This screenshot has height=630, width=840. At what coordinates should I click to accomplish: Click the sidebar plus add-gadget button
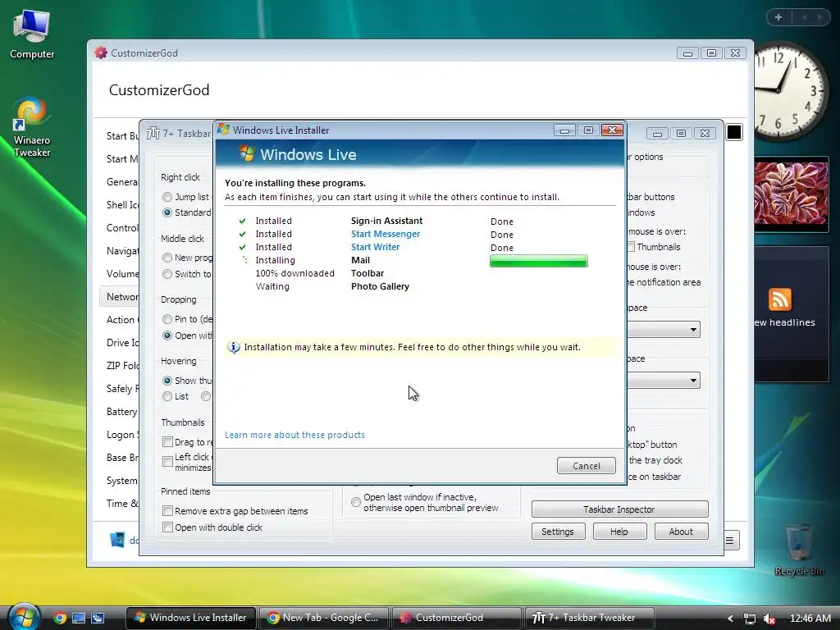(778, 17)
